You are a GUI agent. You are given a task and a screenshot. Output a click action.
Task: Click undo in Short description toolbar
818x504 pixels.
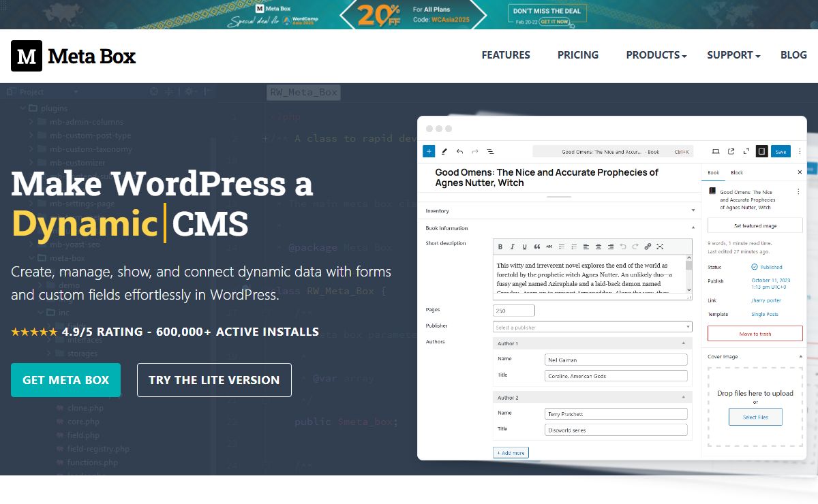coord(623,247)
